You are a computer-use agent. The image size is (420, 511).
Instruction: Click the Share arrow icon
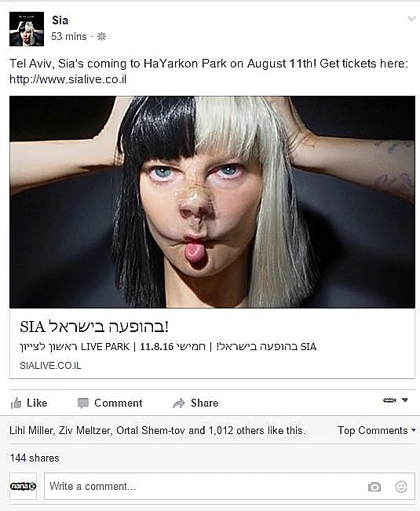click(178, 403)
